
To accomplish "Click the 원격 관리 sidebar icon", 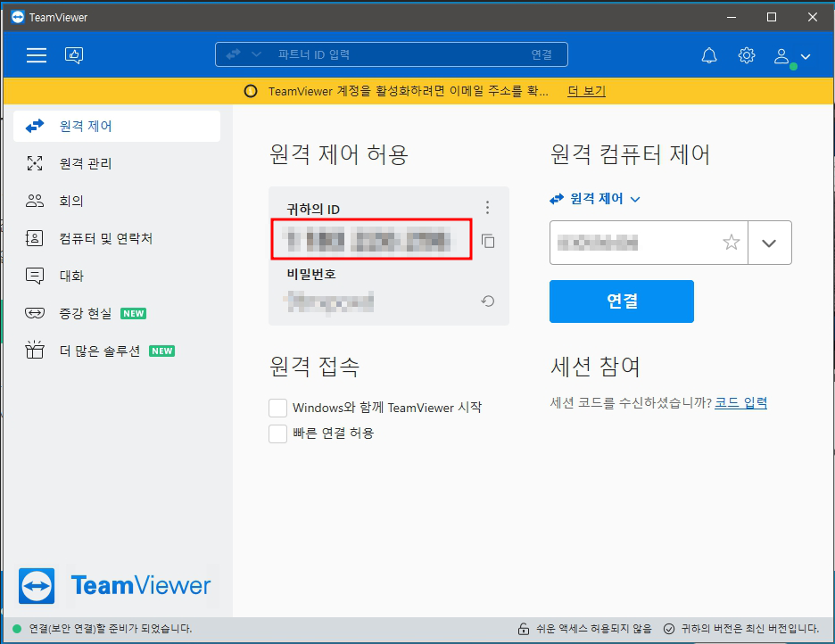I will (x=35, y=163).
